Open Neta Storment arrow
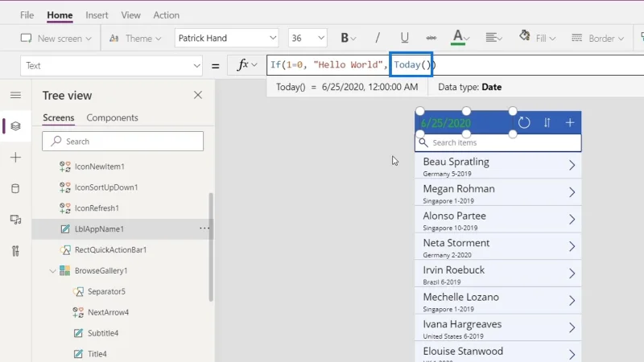The image size is (644, 362). tap(572, 247)
